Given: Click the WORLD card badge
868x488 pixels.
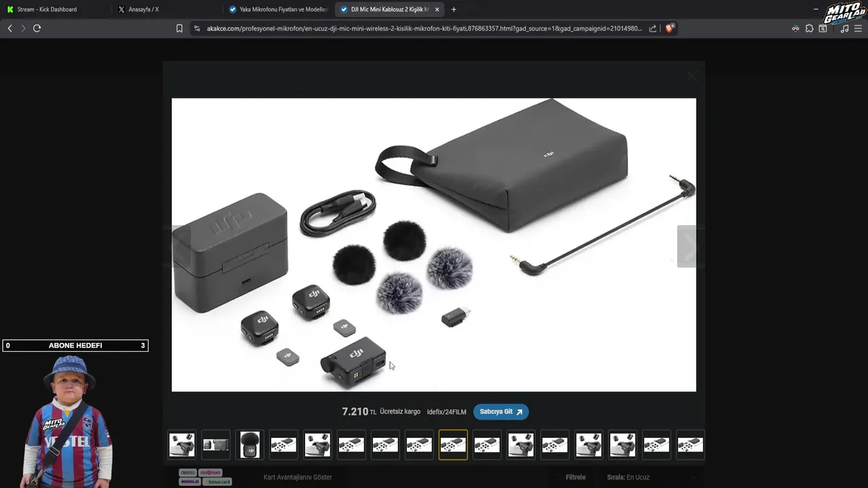Looking at the screenshot, I should coord(190,482).
